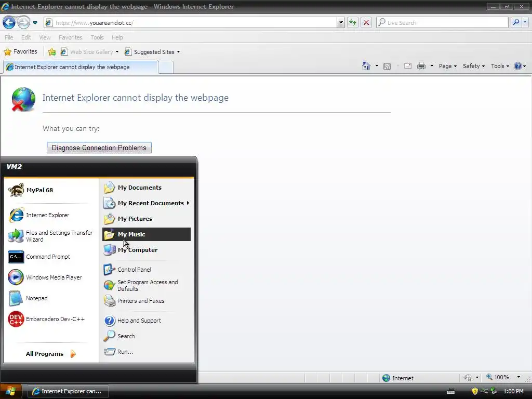Open My Pictures folder
This screenshot has height=399, width=532.
pyautogui.click(x=146, y=219)
